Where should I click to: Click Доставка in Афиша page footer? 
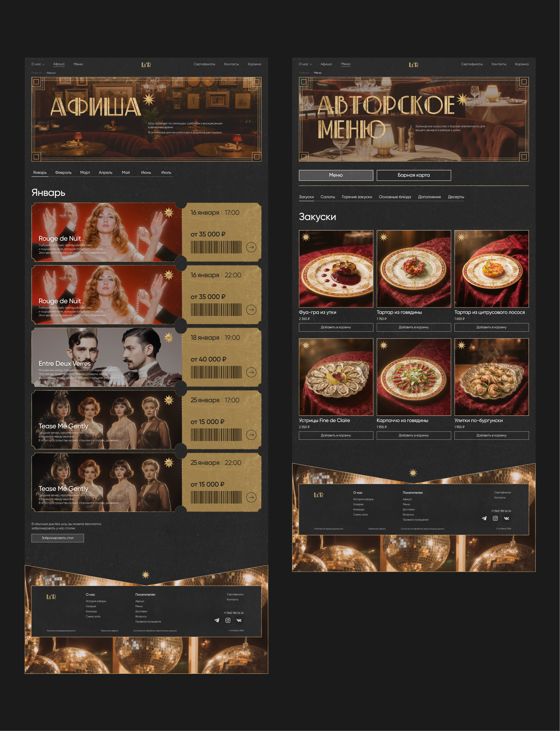click(x=141, y=611)
